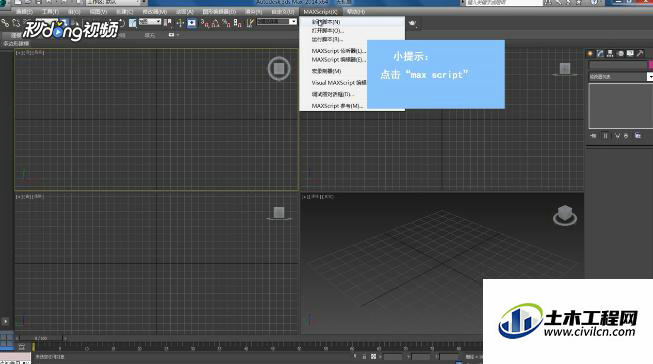This screenshot has width=653, height=364.
Task: Open the 编辑(E) menu
Action: pos(24,12)
